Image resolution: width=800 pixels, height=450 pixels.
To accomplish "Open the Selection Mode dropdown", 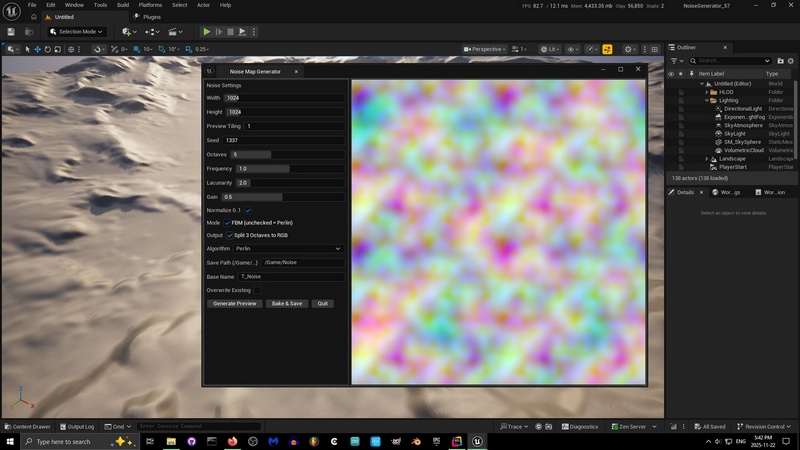I will pyautogui.click(x=76, y=31).
